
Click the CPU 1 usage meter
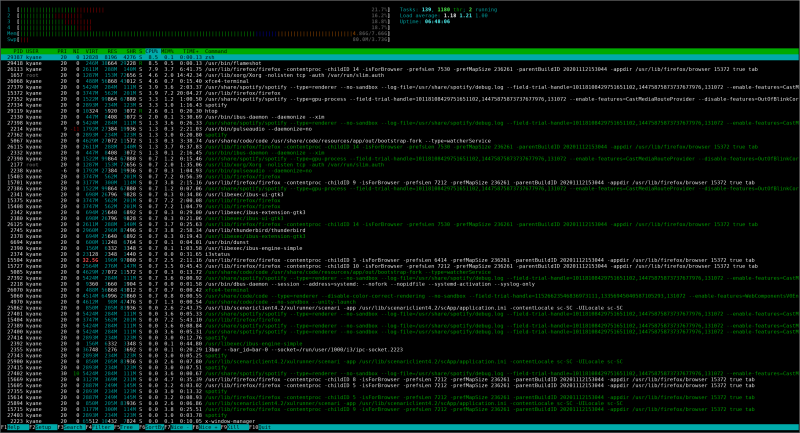coord(198,10)
